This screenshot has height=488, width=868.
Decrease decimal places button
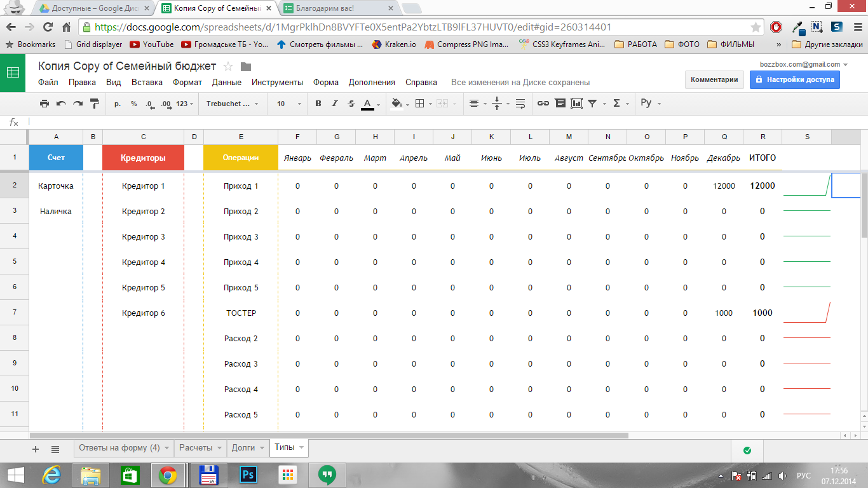(149, 104)
